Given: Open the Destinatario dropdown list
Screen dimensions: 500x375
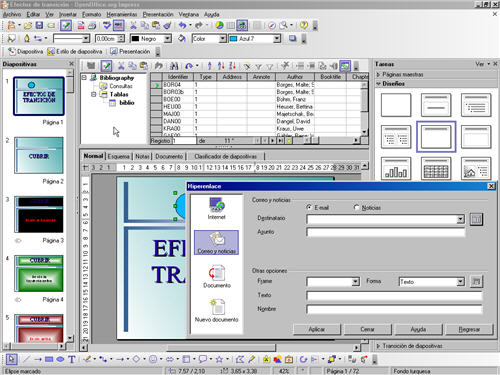Looking at the screenshot, I should 460,219.
